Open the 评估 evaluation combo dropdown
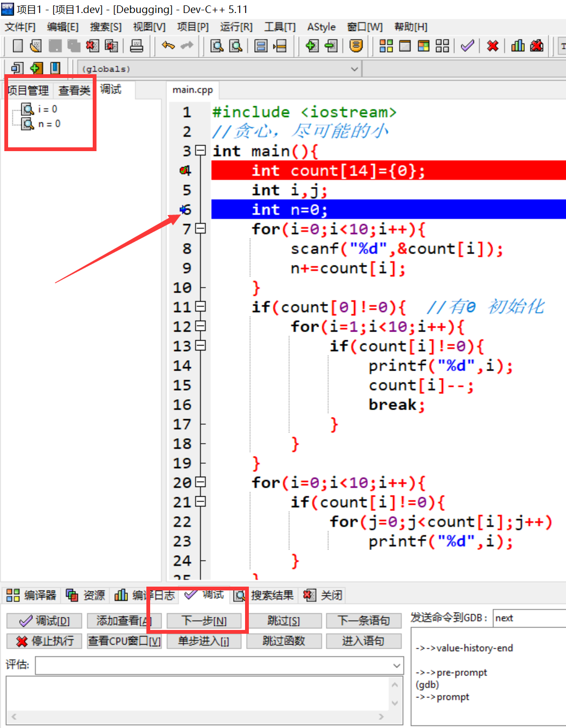 point(395,665)
